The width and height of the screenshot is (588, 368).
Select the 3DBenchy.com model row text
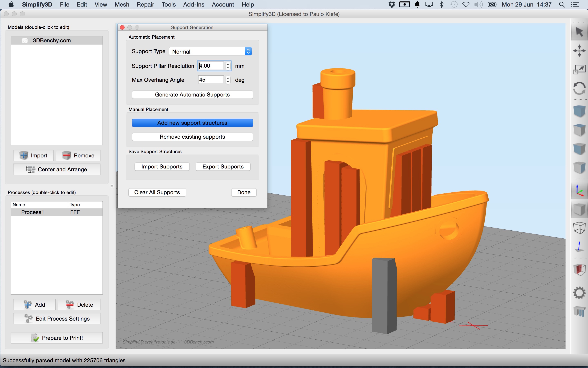(x=52, y=40)
